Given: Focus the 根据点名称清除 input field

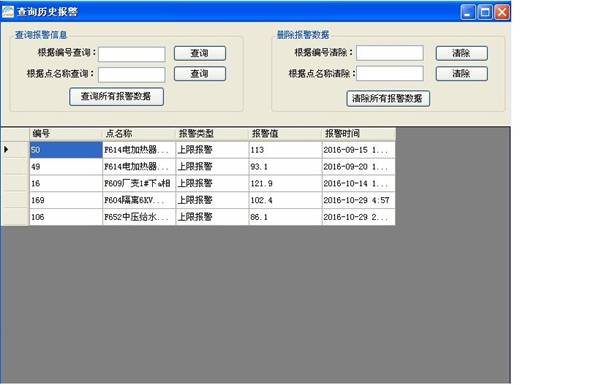Looking at the screenshot, I should (x=390, y=73).
